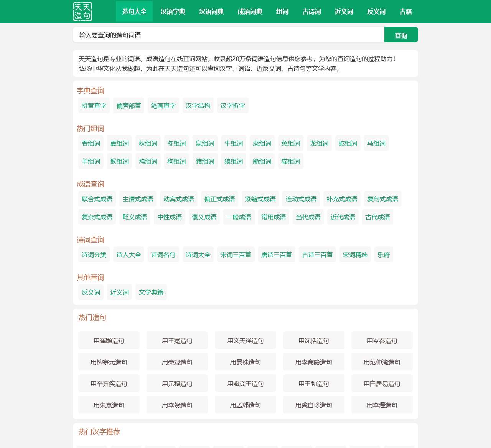Image resolution: width=491 pixels, height=448 pixels.
Task: Open the 褒义成语 link
Action: (x=204, y=217)
